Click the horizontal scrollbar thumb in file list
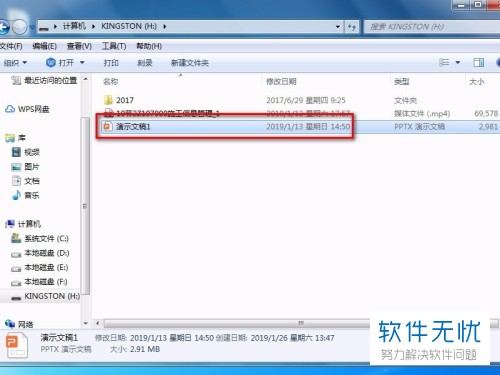Viewport: 500px width, 375px height. click(x=301, y=323)
